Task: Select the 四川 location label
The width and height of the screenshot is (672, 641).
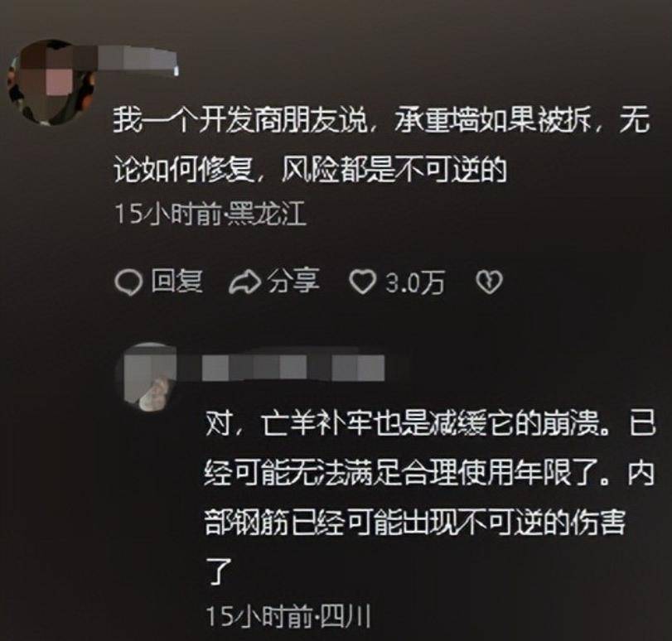Action: 345,616
